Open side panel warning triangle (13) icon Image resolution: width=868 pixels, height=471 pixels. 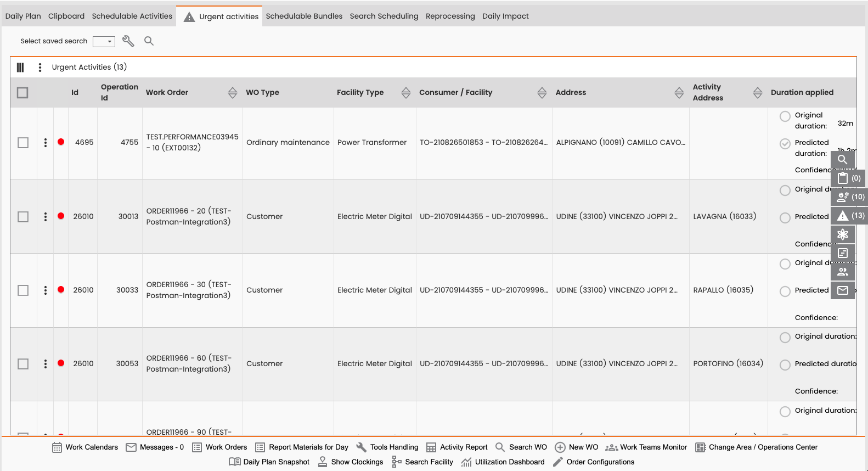[x=850, y=216]
